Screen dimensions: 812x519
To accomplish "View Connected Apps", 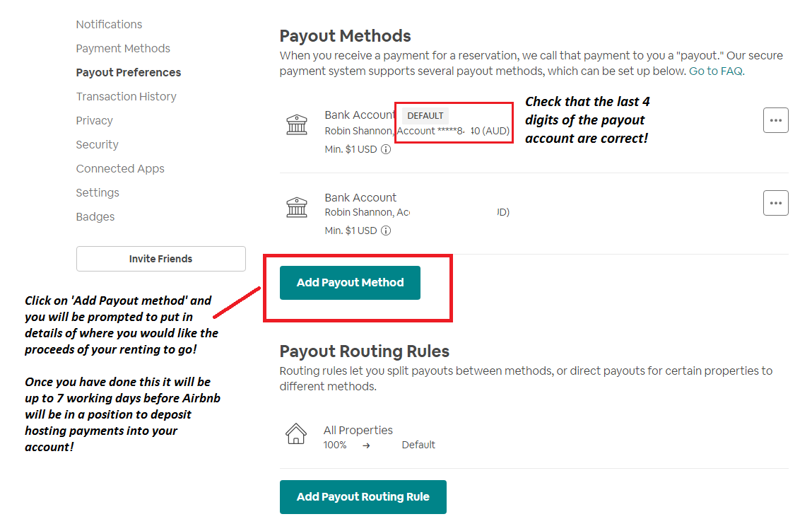I will click(x=120, y=168).
